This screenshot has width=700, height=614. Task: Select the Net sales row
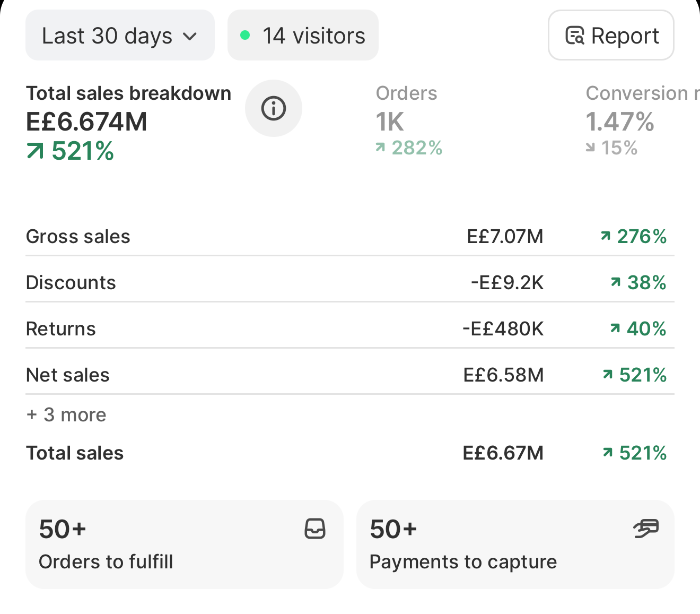(350, 375)
